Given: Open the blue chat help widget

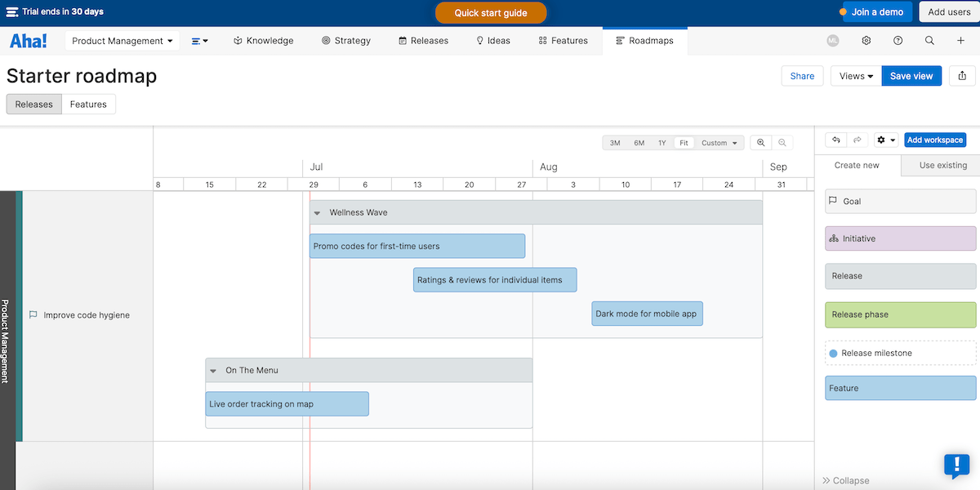Looking at the screenshot, I should click(956, 465).
